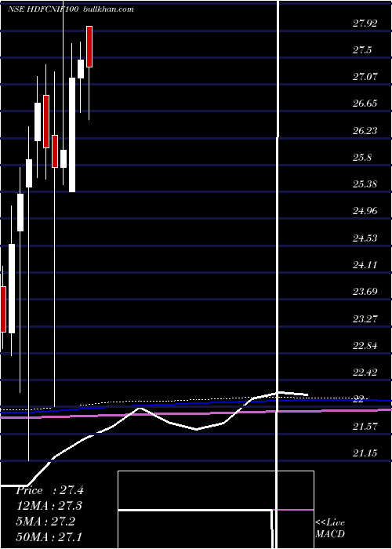Click the 21.57 price axis label
This screenshot has width=392, height=549.
(x=365, y=426)
